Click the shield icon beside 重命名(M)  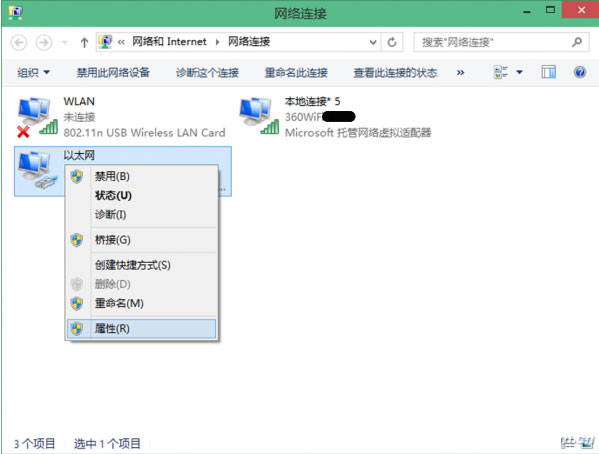[x=77, y=303]
